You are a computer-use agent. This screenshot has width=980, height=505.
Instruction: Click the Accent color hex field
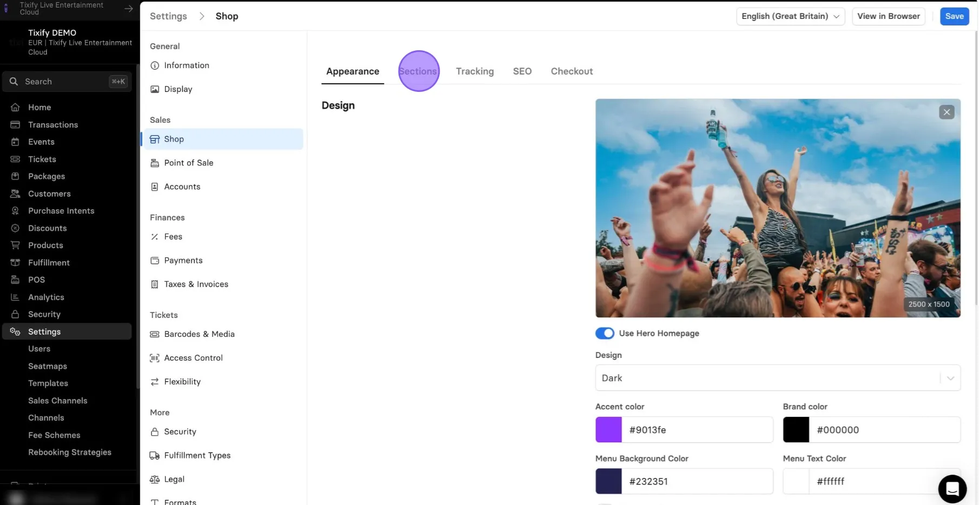[697, 430]
